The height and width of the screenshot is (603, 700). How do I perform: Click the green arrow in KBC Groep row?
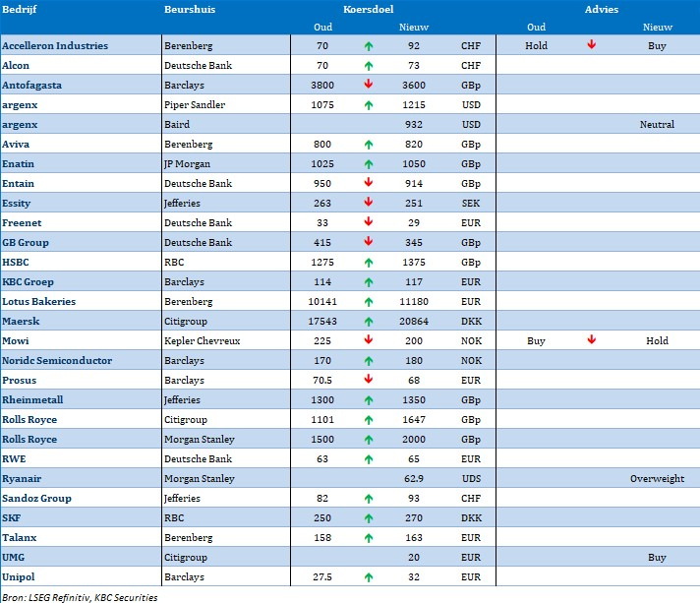click(x=369, y=282)
